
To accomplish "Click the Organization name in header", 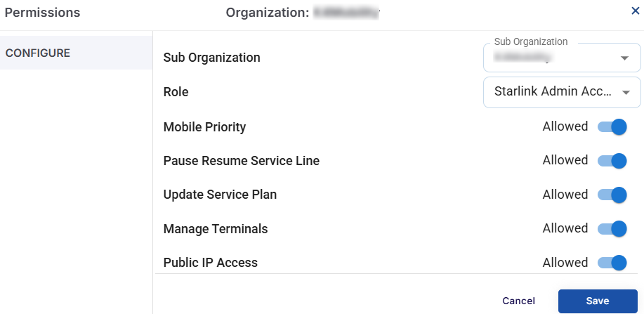I will tap(346, 13).
